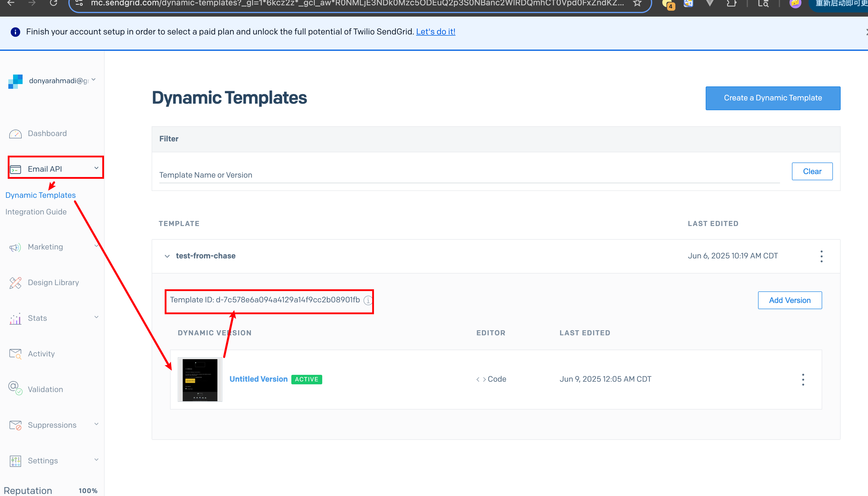Collapse the test-from-chase template row
This screenshot has width=868, height=496.
click(167, 256)
